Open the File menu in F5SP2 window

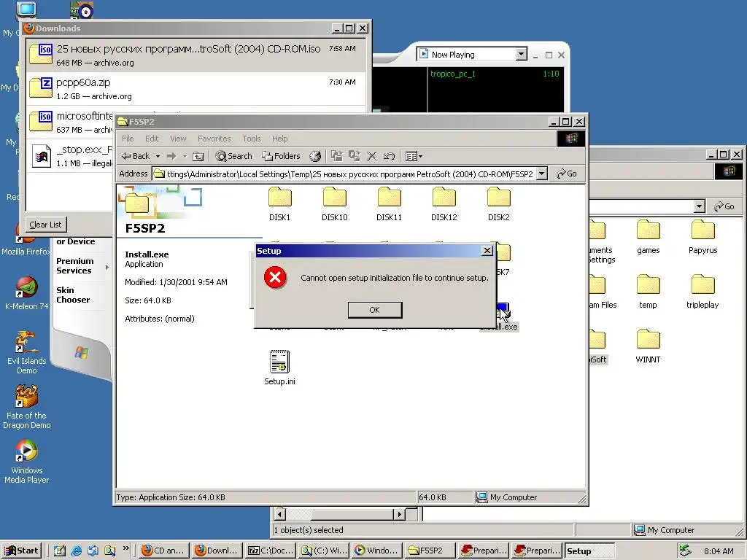(x=128, y=139)
